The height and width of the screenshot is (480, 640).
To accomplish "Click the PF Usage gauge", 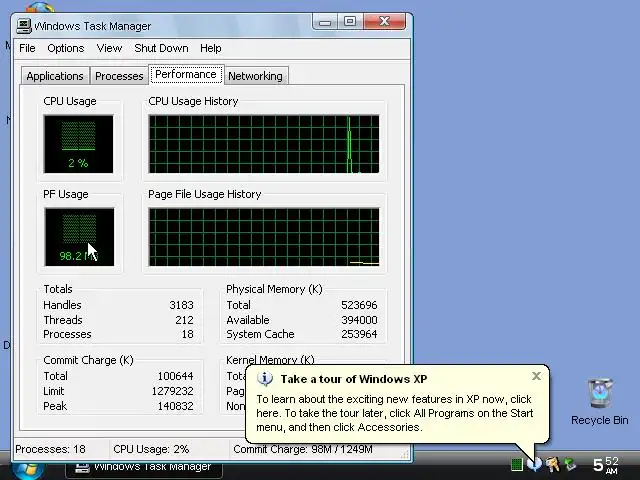I will coord(79,237).
